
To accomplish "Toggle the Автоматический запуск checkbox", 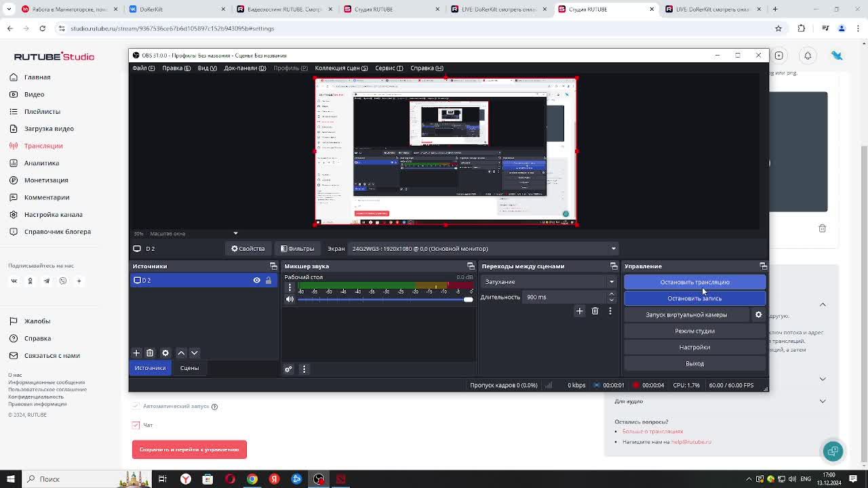I will (x=136, y=406).
